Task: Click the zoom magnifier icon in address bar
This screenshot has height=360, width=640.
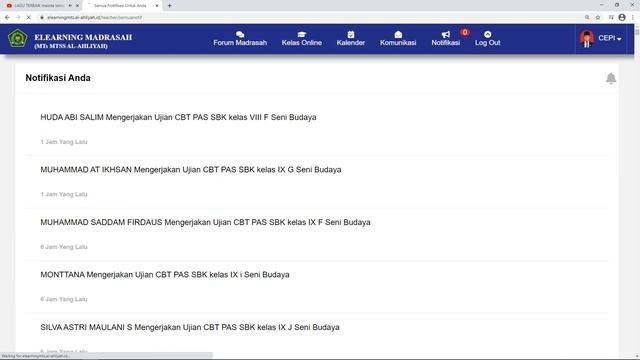Action: click(x=587, y=18)
